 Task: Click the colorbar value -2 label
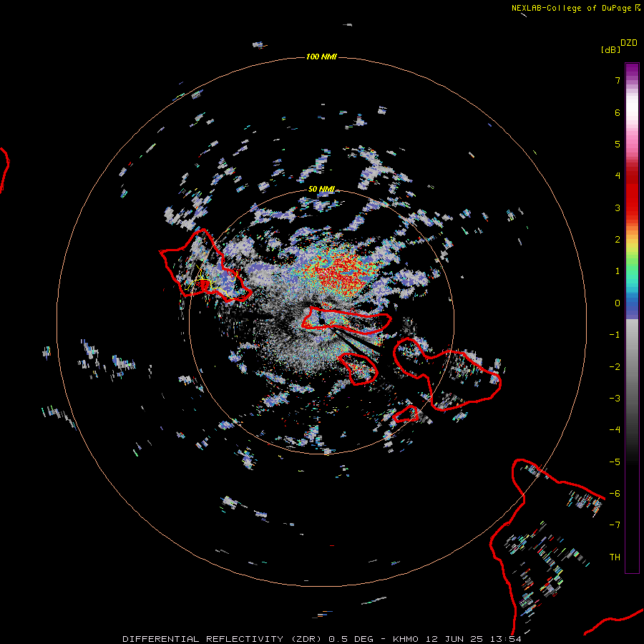pos(615,367)
